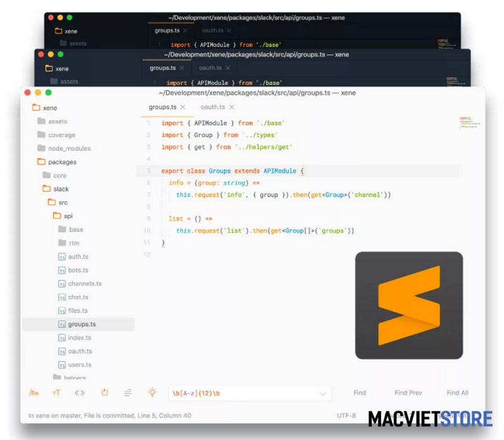Open the find history dropdown arrow

323,394
